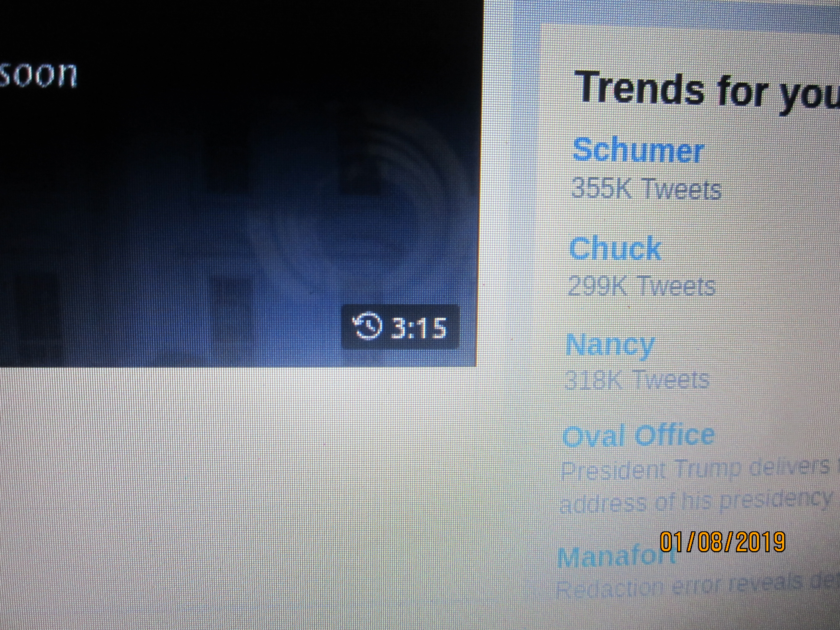Image resolution: width=840 pixels, height=630 pixels.
Task: Open the Manafort trending topic
Action: click(x=615, y=557)
